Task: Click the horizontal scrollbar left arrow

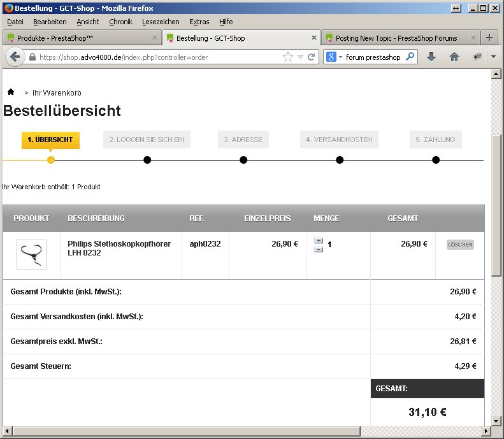Action: pos(7,431)
